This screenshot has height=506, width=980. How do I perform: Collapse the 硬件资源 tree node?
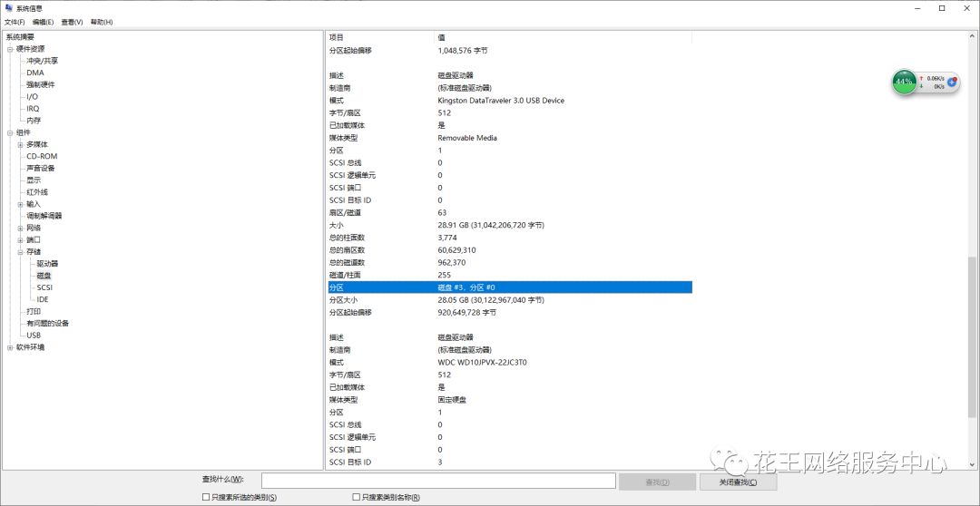(x=10, y=49)
